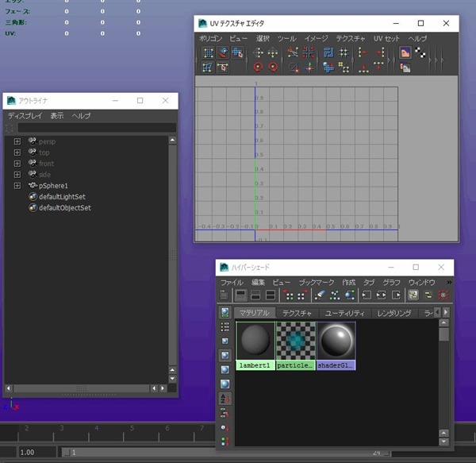Switch to the ユーティリティ tab in Hypershade

coord(344,314)
